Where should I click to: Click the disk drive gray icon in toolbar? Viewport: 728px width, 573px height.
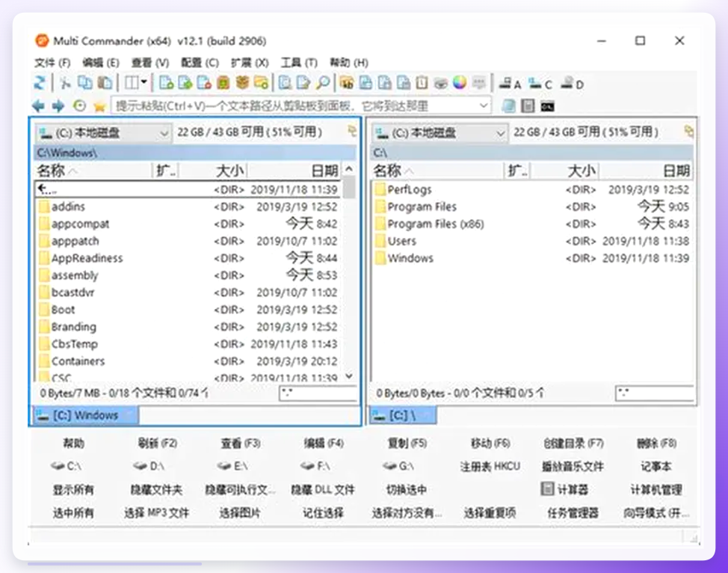pos(440,83)
